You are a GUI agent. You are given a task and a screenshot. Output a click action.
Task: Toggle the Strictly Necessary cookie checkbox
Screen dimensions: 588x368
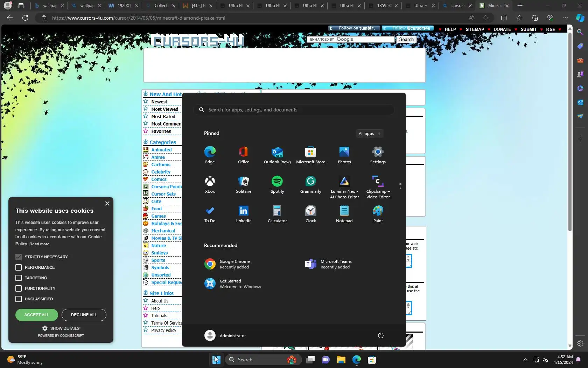(x=19, y=257)
